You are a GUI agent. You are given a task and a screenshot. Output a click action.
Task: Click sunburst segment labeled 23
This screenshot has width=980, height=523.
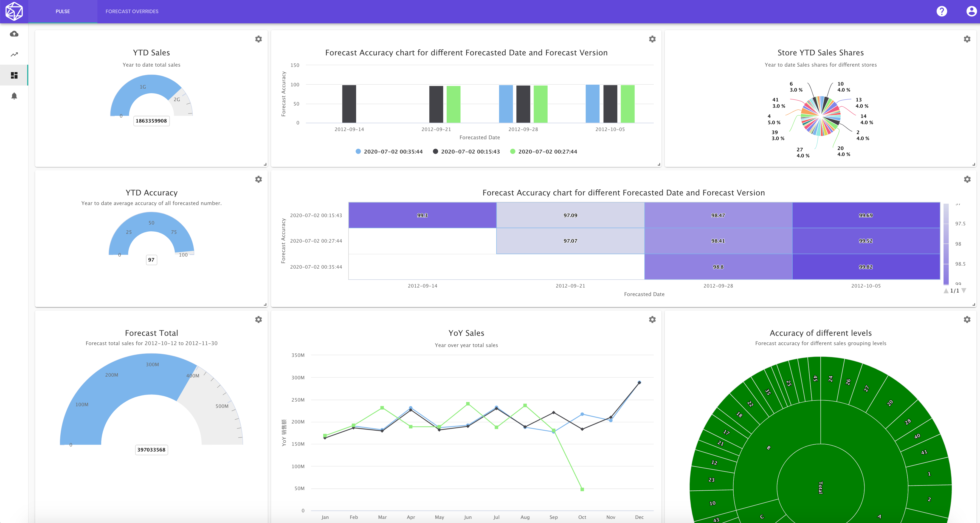(x=711, y=480)
